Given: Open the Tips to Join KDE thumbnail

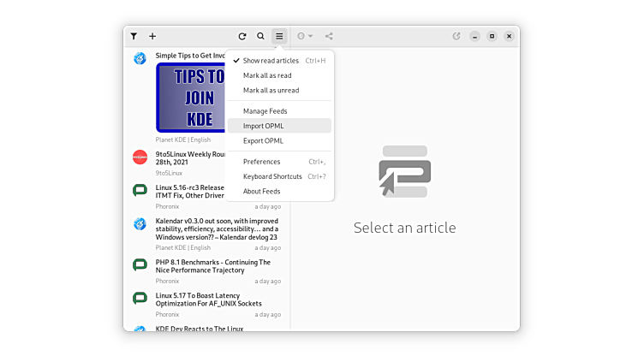Looking at the screenshot, I should 190,98.
